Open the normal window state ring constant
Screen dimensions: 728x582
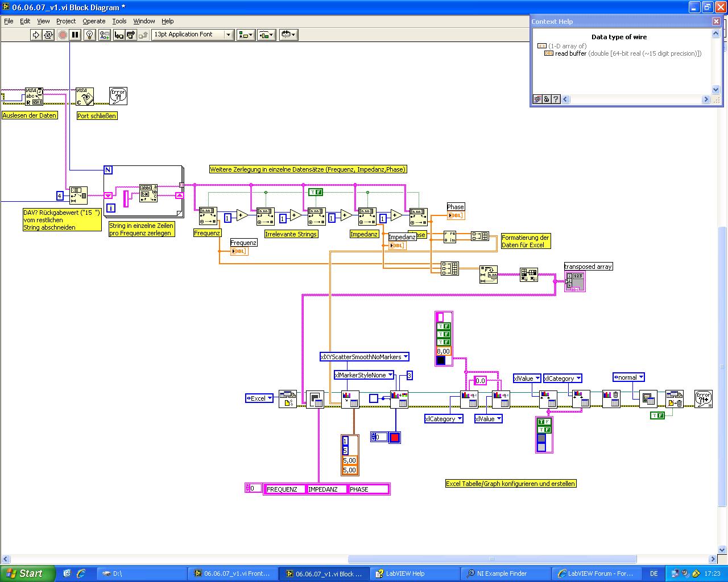click(628, 377)
